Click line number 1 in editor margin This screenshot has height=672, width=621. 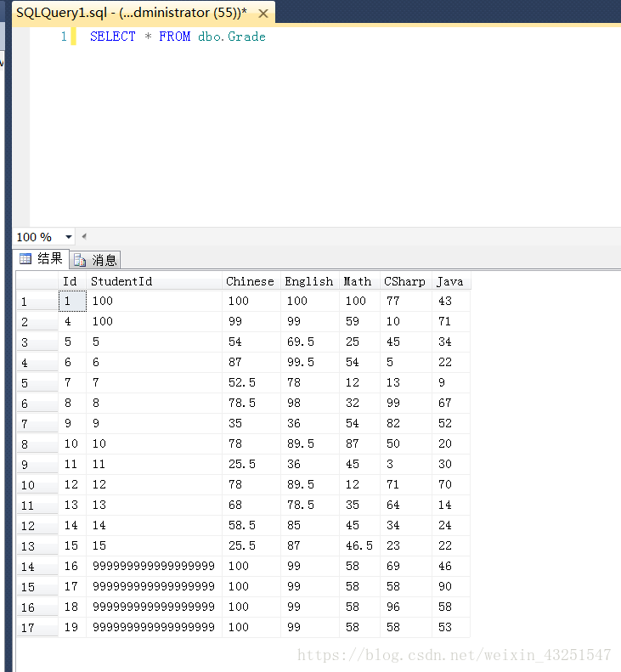click(64, 37)
